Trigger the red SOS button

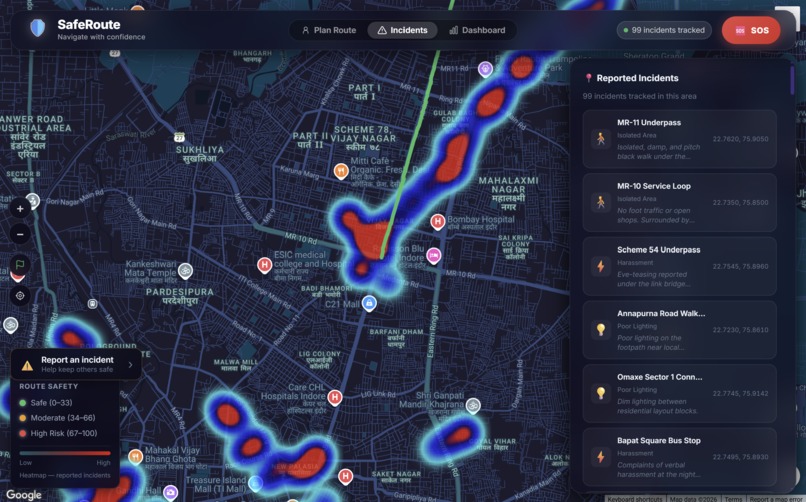pyautogui.click(x=751, y=30)
